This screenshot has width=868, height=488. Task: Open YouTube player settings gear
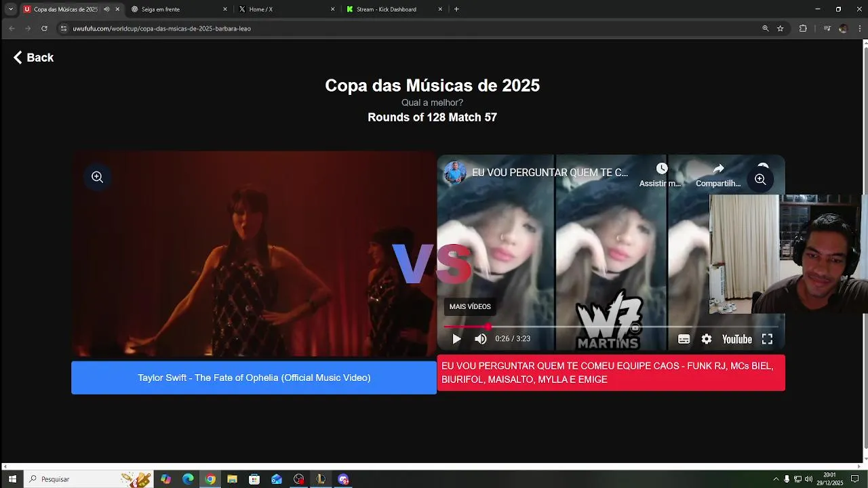(707, 339)
